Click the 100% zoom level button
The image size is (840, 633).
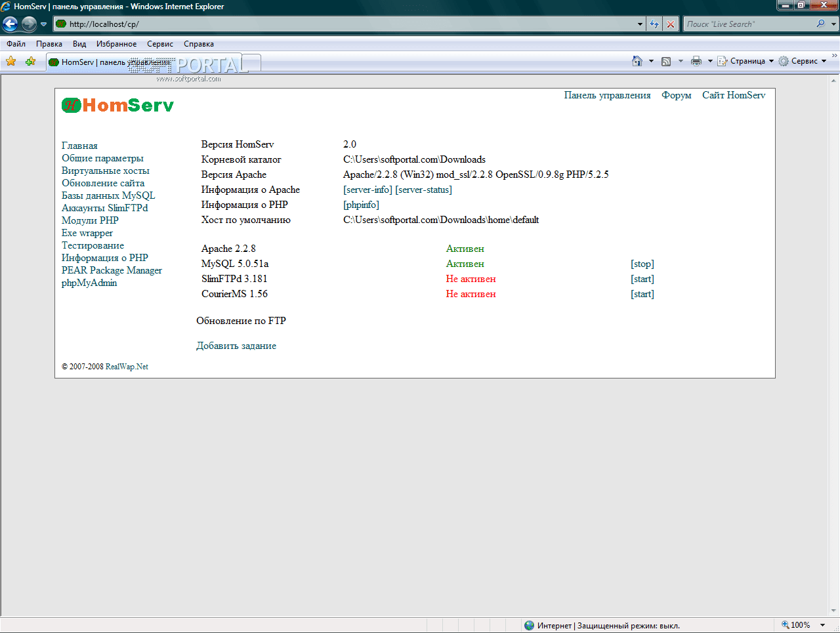tap(795, 625)
